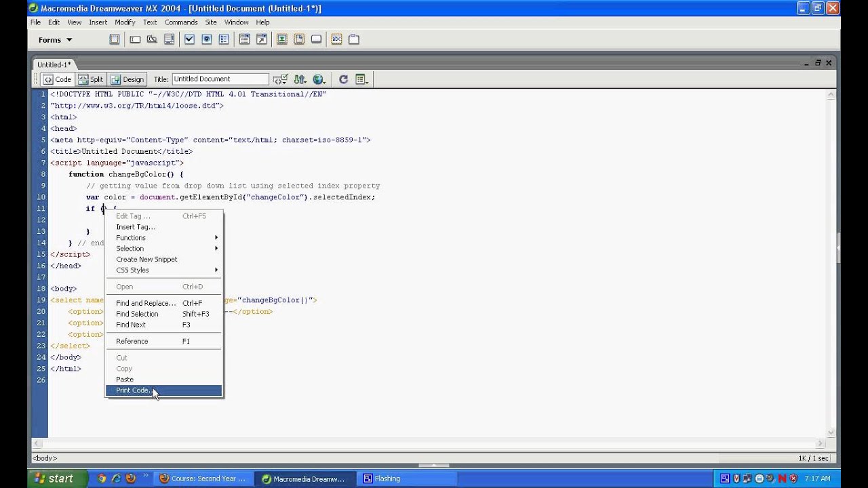
Task: Insert an Image Field form element
Action: click(281, 39)
